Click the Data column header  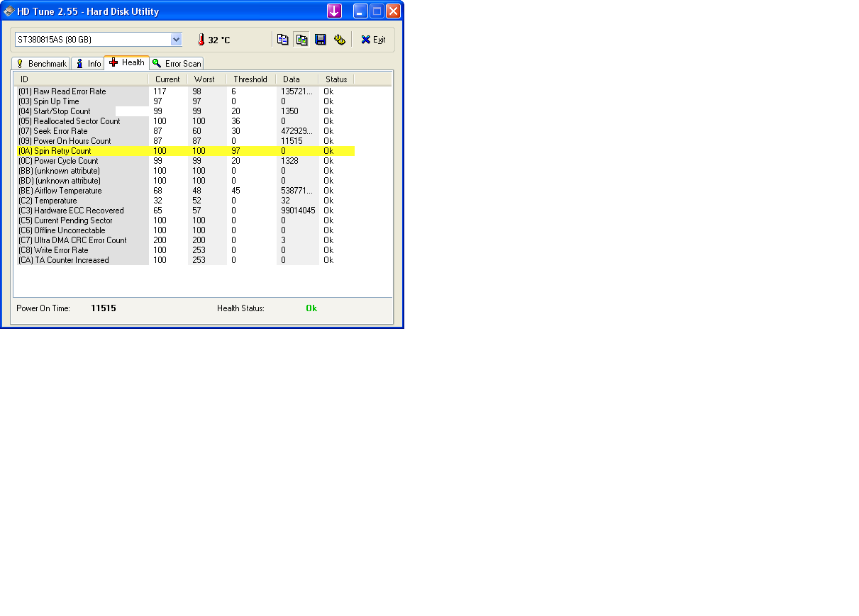click(x=297, y=79)
